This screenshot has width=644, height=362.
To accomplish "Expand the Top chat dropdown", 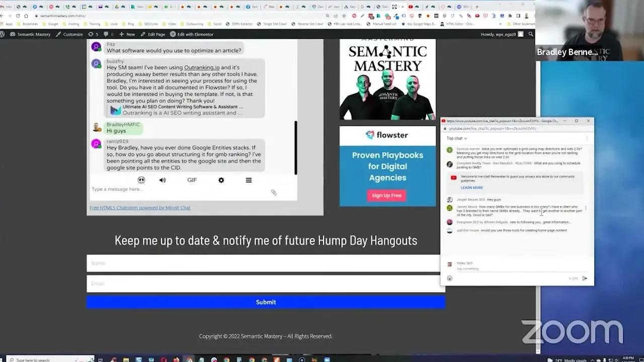I will point(457,138).
